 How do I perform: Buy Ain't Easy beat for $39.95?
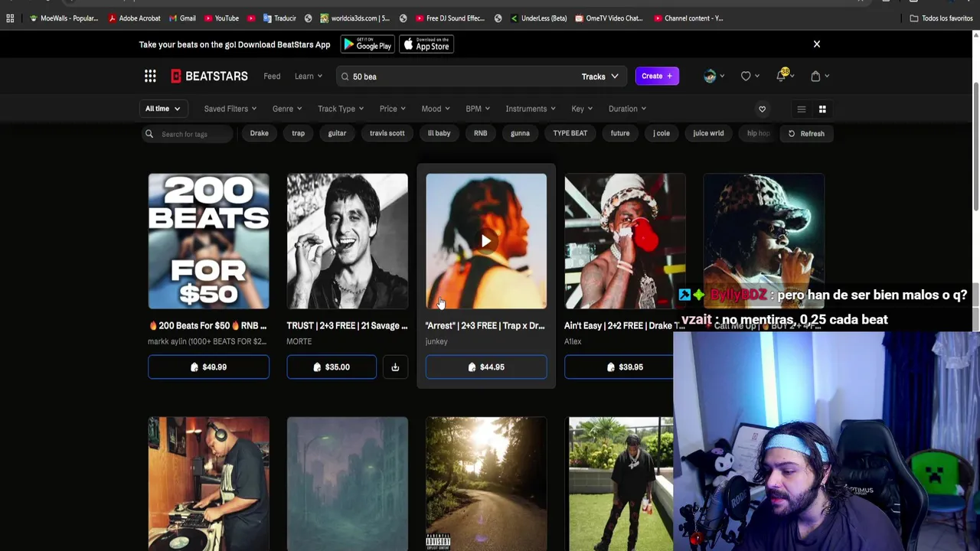619,367
